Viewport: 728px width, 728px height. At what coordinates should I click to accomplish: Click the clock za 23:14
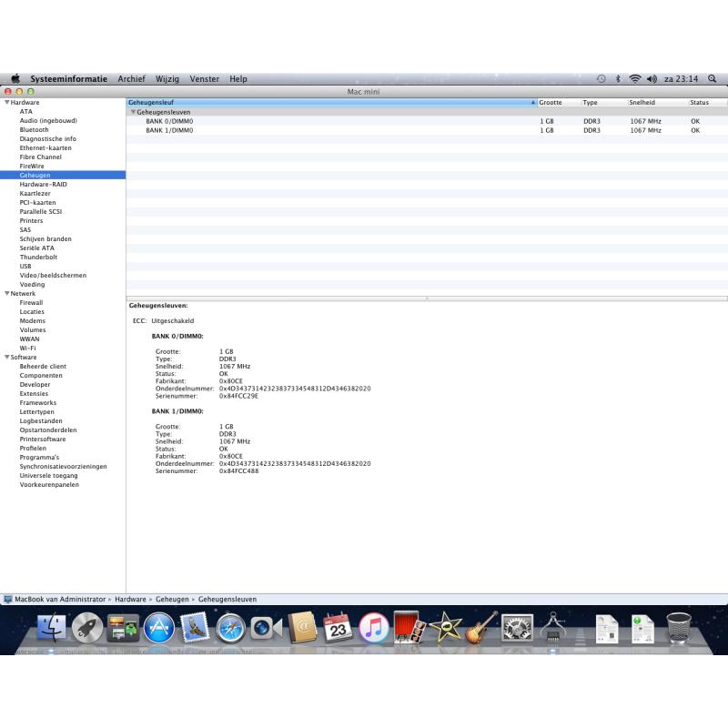(681, 79)
